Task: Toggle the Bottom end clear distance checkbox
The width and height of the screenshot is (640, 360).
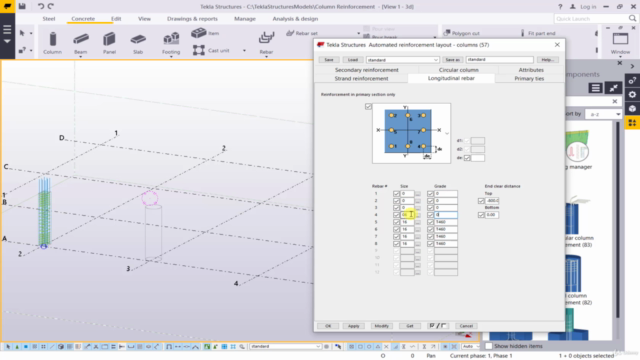Action: [481, 215]
